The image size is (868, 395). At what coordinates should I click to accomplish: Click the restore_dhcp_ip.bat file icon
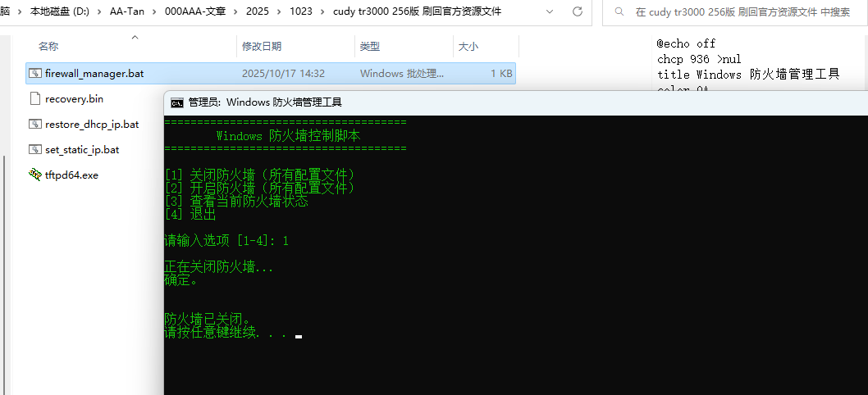[x=35, y=125]
